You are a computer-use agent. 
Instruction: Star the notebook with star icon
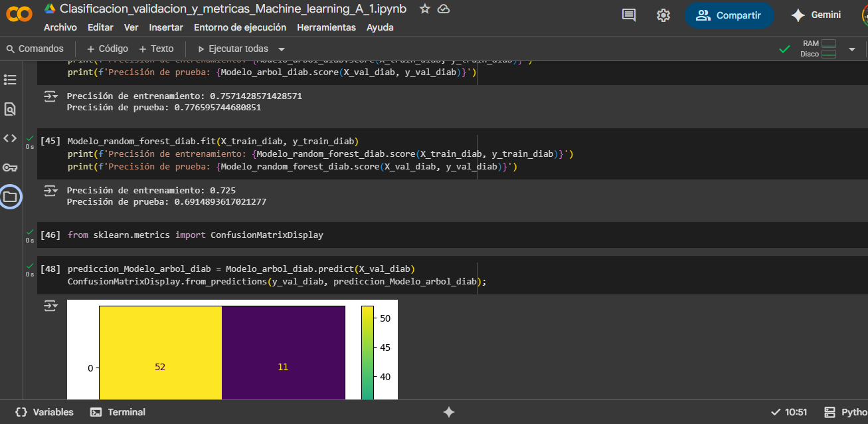[425, 9]
